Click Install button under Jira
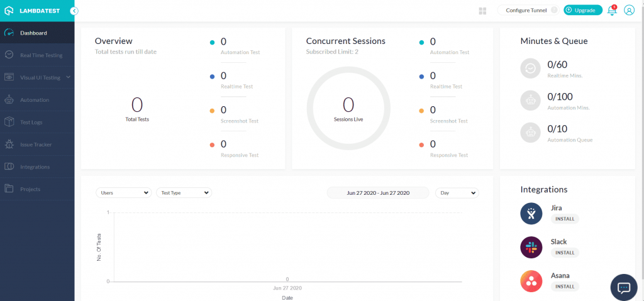The width and height of the screenshot is (644, 301). click(564, 219)
